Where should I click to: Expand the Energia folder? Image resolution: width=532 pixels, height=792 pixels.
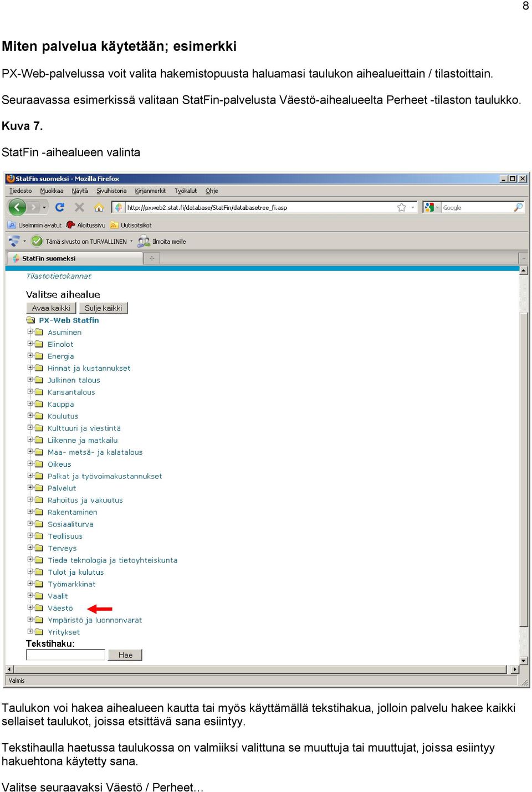pyautogui.click(x=30, y=355)
